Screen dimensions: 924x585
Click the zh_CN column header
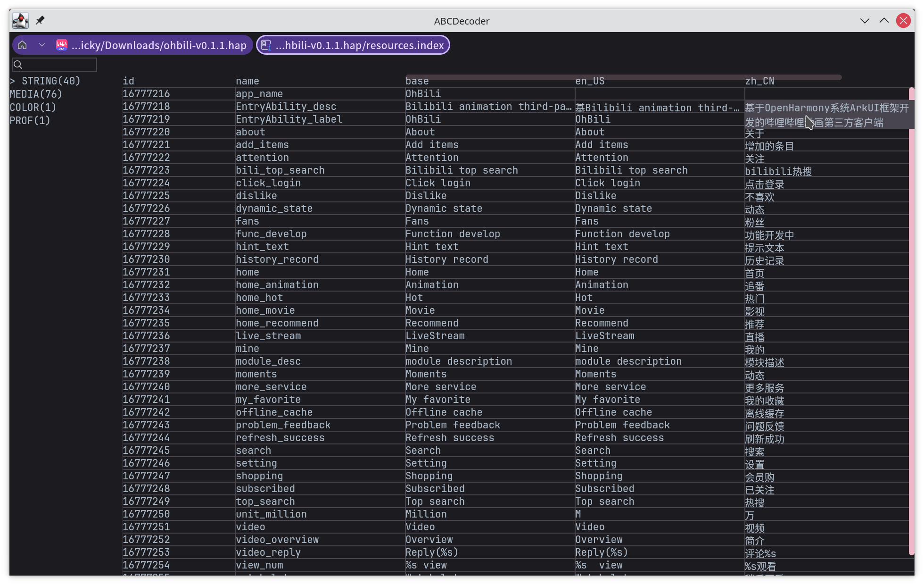759,81
